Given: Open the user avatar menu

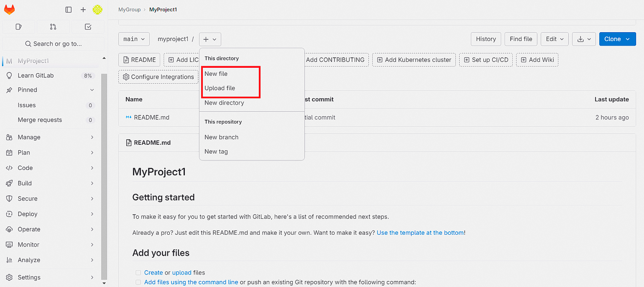Looking at the screenshot, I should [97, 10].
